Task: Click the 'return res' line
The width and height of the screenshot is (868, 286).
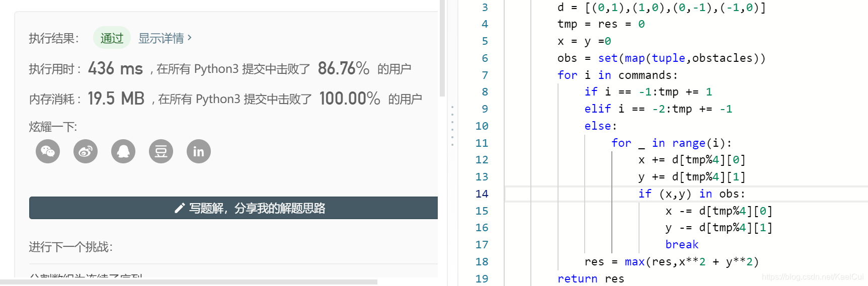Action: point(591,278)
